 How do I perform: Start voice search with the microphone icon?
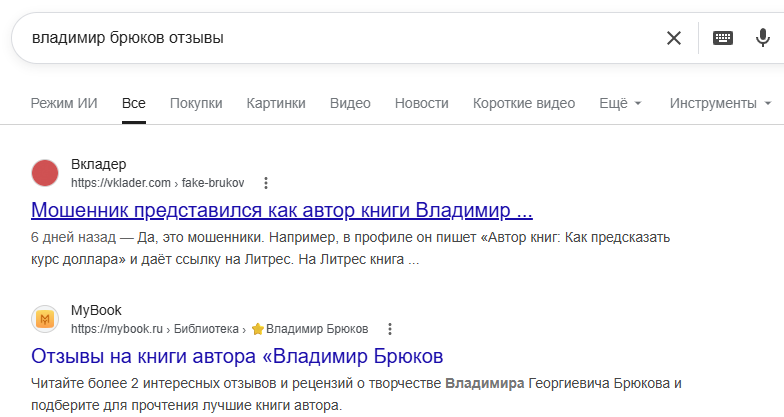762,38
